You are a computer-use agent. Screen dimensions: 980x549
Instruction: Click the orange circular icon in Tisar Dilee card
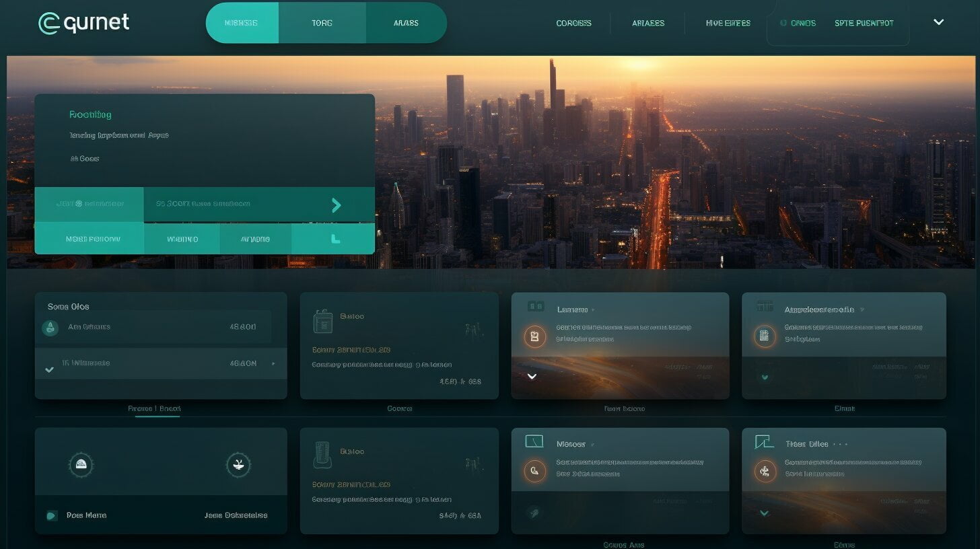(764, 471)
